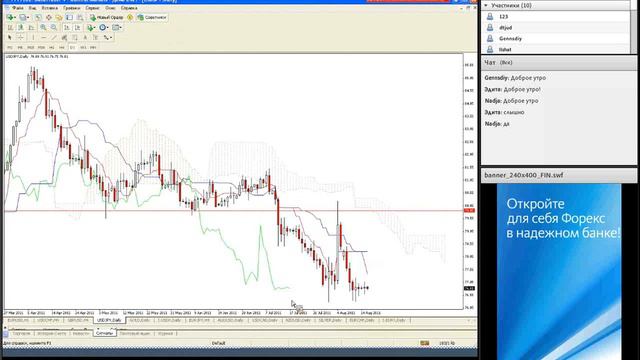This screenshot has height=360, width=640.
Task: Open the Графики menu
Action: [71, 8]
